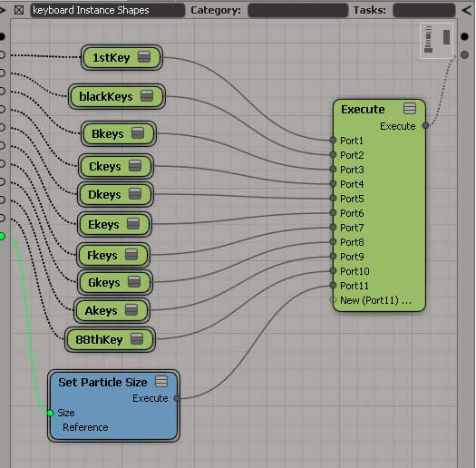Click the graph overview minimap thumbnail
The height and width of the screenshot is (468, 476).
437,41
